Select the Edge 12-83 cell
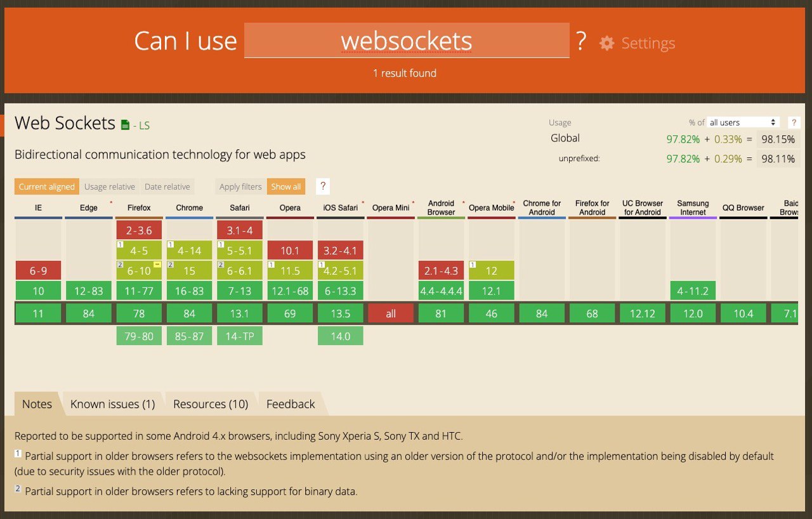This screenshot has width=812, height=519. coord(89,291)
